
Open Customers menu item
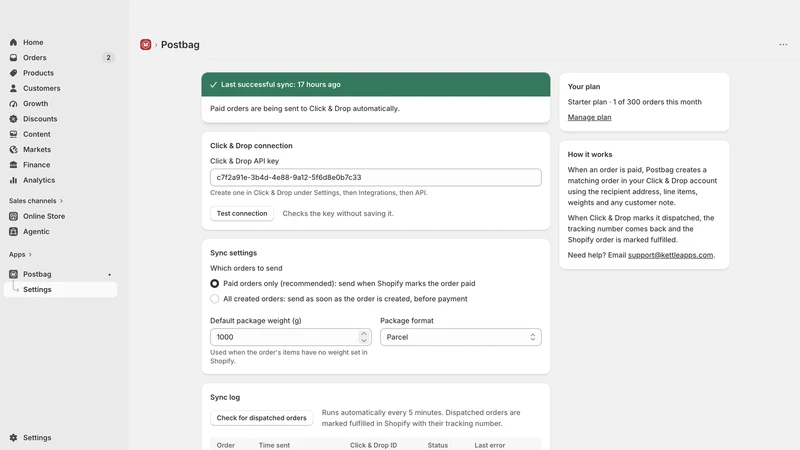coord(41,88)
